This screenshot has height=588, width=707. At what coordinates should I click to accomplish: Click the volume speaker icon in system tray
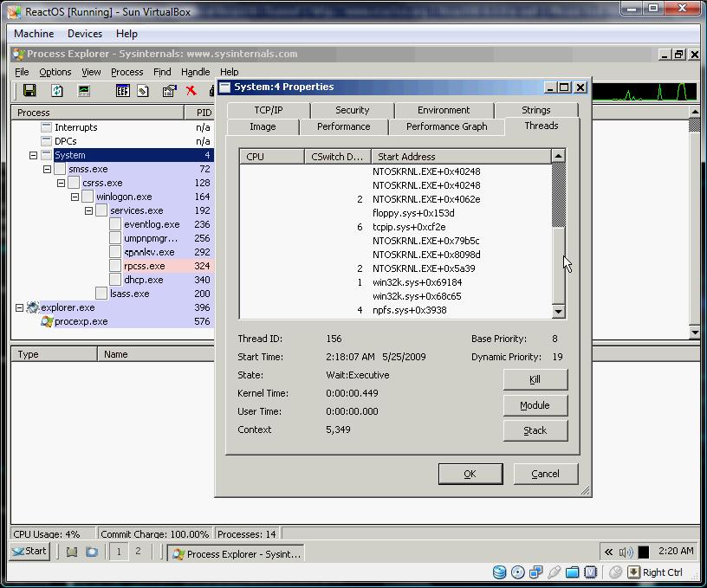(626, 552)
